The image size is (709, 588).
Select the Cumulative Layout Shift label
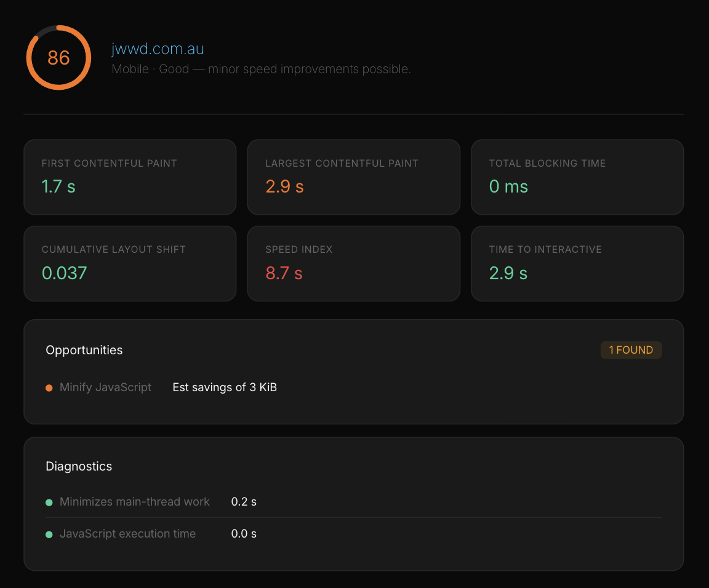tap(113, 250)
